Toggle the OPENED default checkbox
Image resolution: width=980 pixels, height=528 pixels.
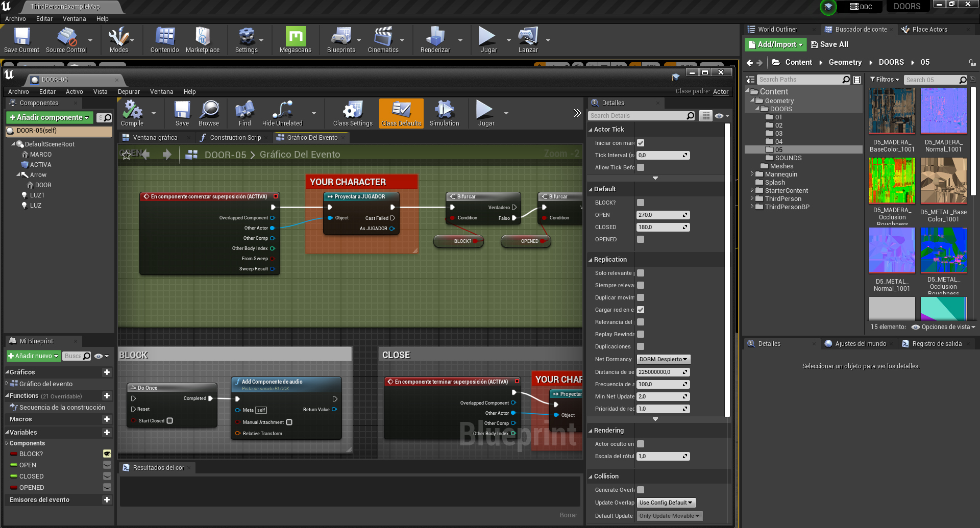tap(641, 239)
